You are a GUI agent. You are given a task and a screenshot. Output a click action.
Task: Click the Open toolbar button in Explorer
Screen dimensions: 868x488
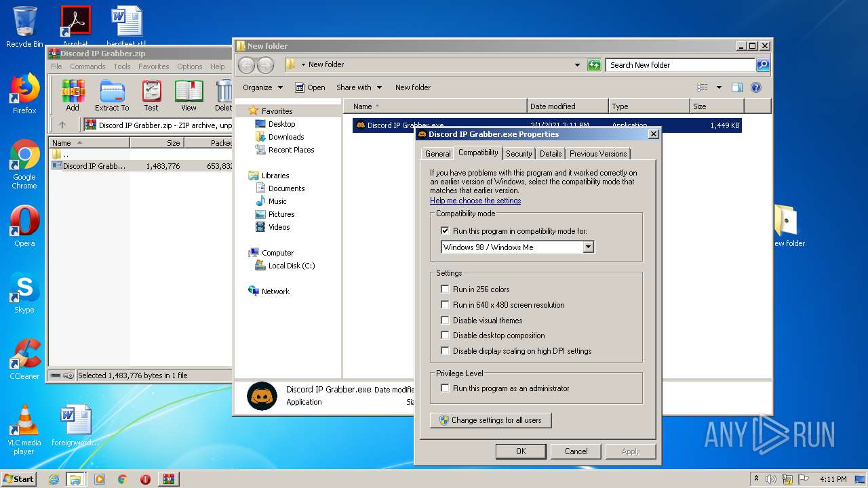(310, 87)
